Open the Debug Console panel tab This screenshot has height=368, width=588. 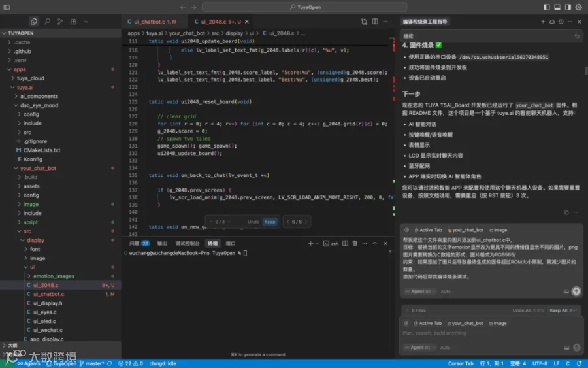coord(187,243)
